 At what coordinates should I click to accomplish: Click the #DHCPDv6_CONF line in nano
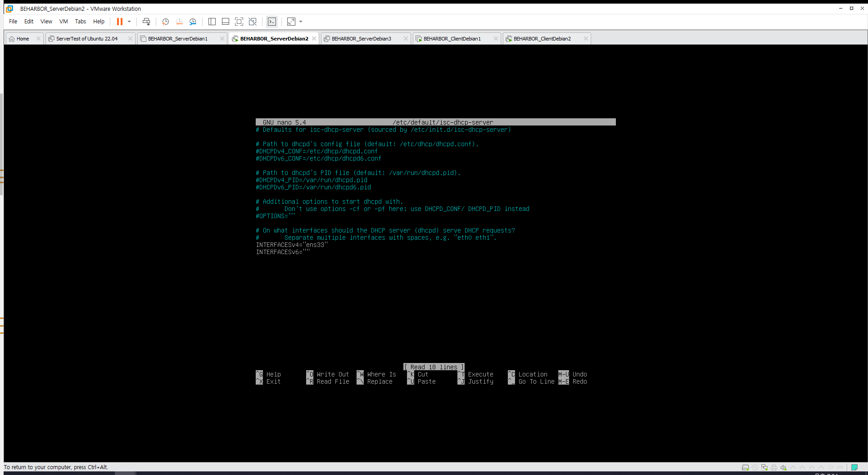(318, 158)
